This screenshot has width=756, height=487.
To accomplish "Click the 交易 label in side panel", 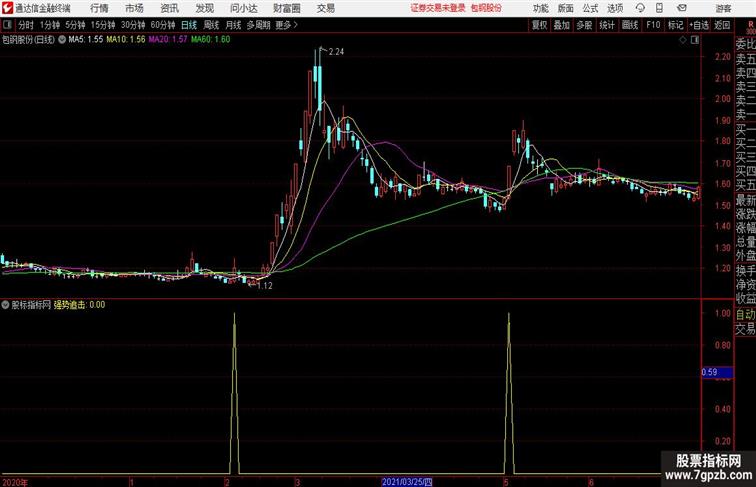I will (x=745, y=329).
